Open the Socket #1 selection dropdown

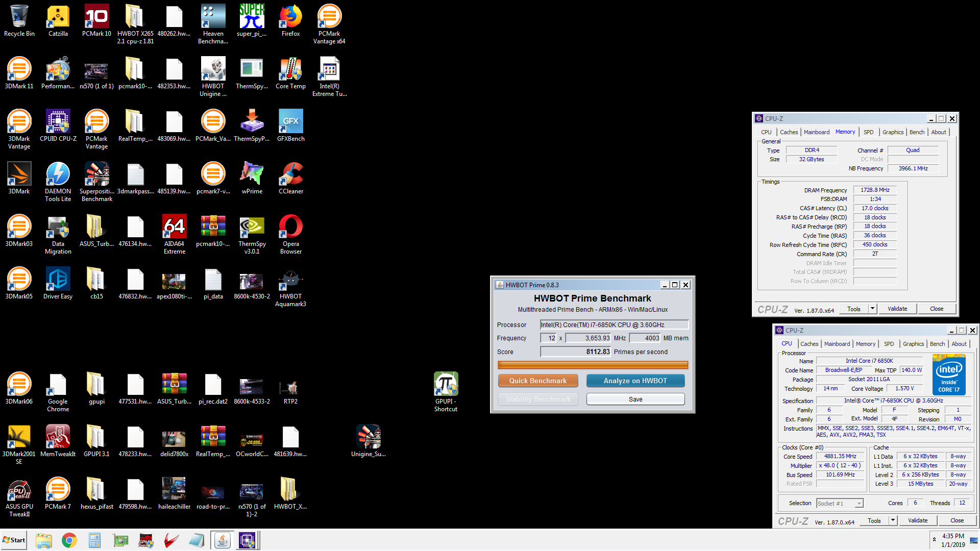point(840,504)
